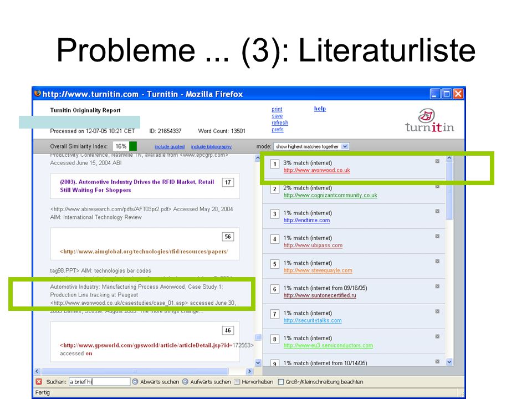Select match number 5 badge in source list
Image resolution: width=532 pixels, height=399 pixels.
tap(275, 264)
